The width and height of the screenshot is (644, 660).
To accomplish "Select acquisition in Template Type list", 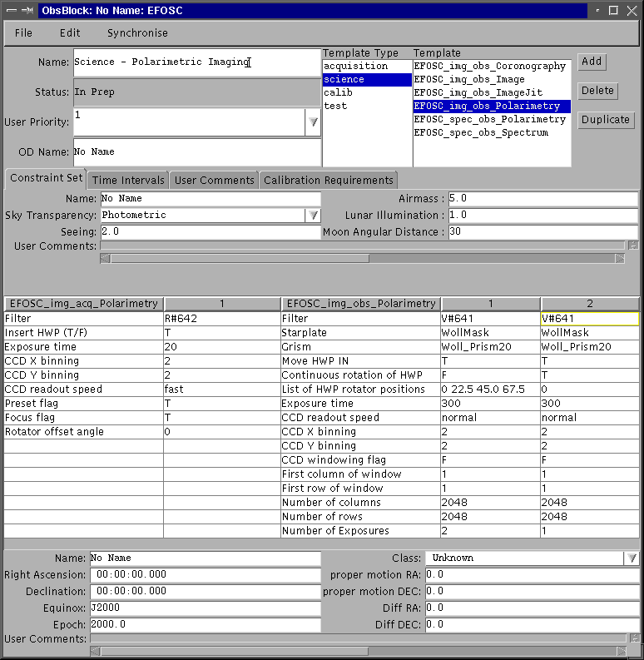I will pyautogui.click(x=367, y=66).
